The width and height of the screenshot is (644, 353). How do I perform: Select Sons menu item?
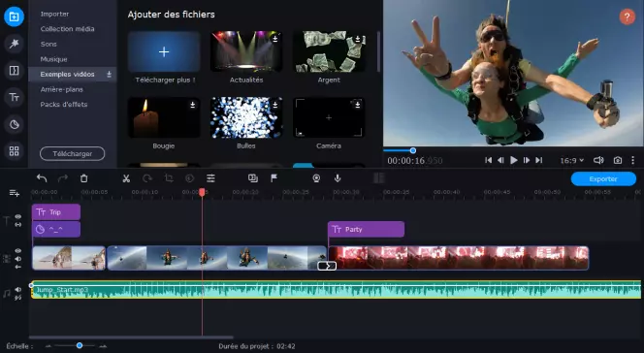click(x=48, y=44)
